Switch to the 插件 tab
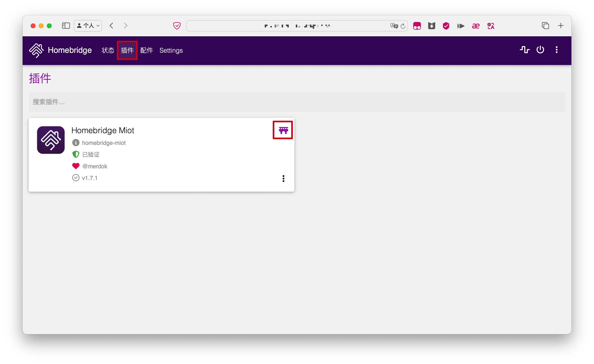This screenshot has width=594, height=364. coord(127,50)
